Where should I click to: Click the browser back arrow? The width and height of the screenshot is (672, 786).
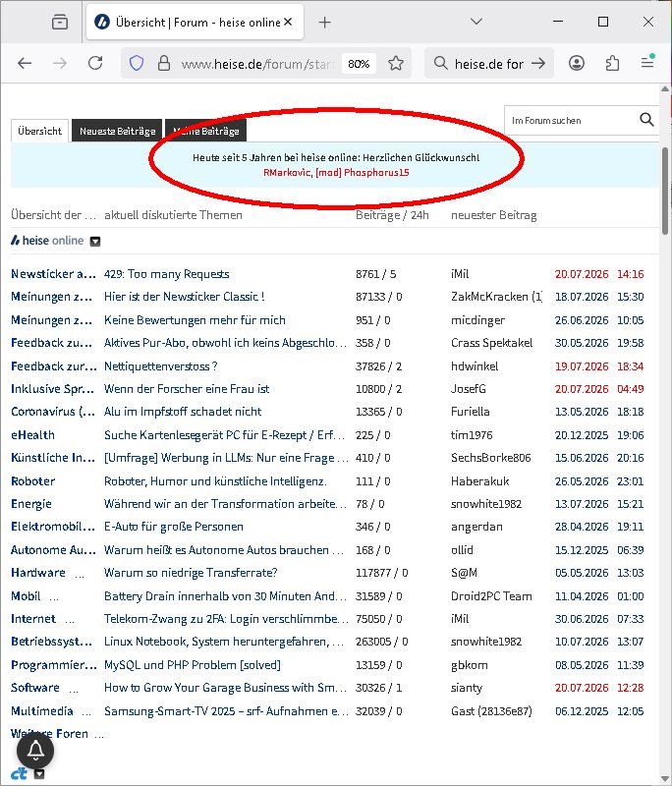[25, 63]
